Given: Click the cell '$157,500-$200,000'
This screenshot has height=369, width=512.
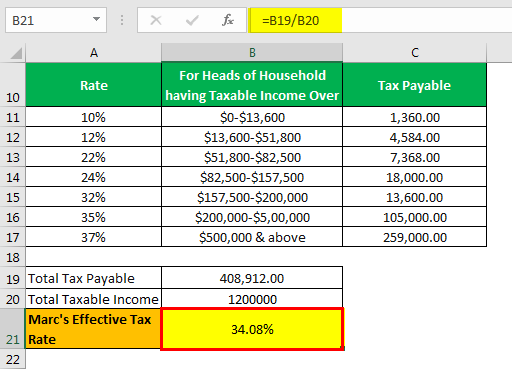Looking at the screenshot, I should [252, 197].
